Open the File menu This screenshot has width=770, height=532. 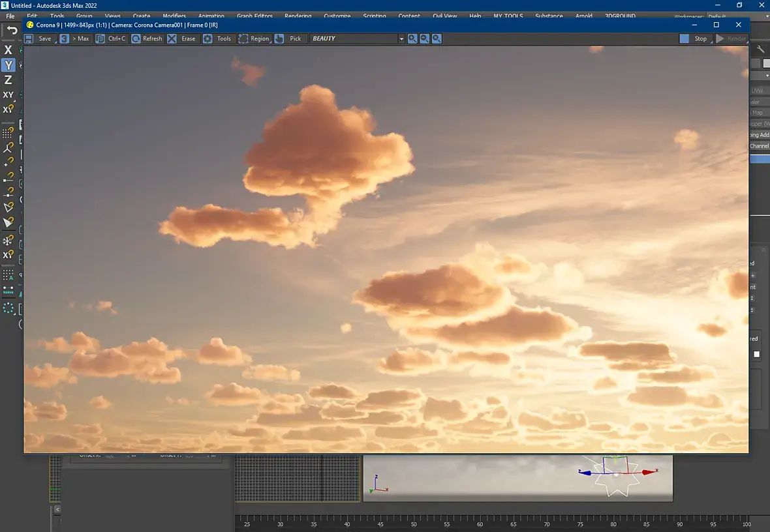click(10, 16)
